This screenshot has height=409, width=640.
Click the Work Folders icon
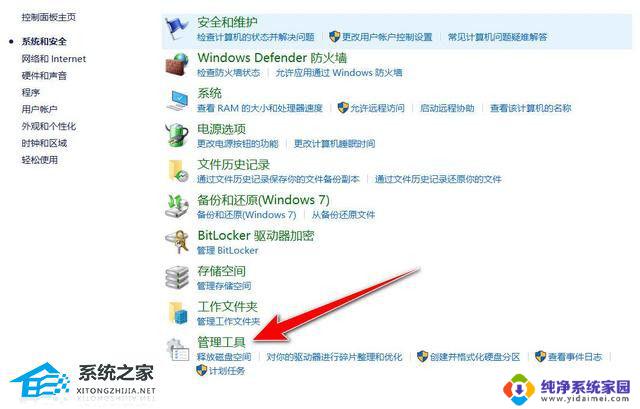(x=178, y=313)
